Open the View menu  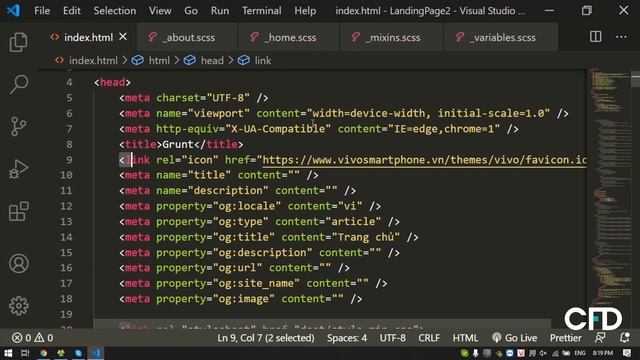pyautogui.click(x=160, y=11)
